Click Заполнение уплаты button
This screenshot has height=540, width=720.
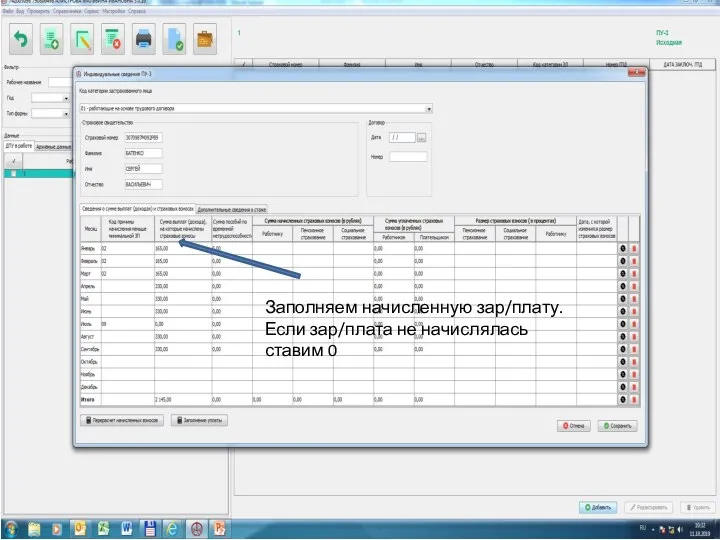coord(199,420)
